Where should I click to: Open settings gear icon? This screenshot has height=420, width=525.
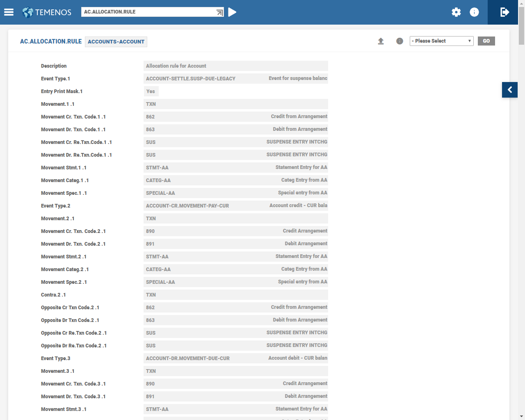click(x=456, y=12)
